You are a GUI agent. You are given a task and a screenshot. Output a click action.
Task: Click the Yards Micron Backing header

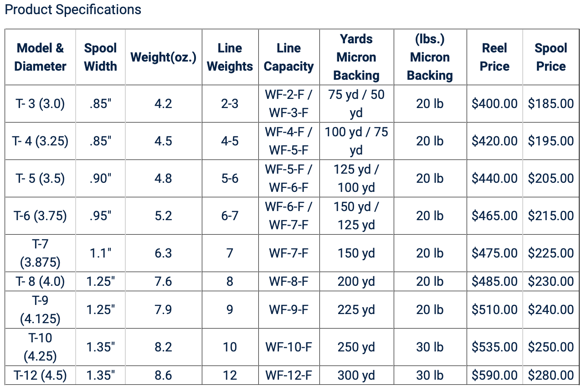(356, 57)
